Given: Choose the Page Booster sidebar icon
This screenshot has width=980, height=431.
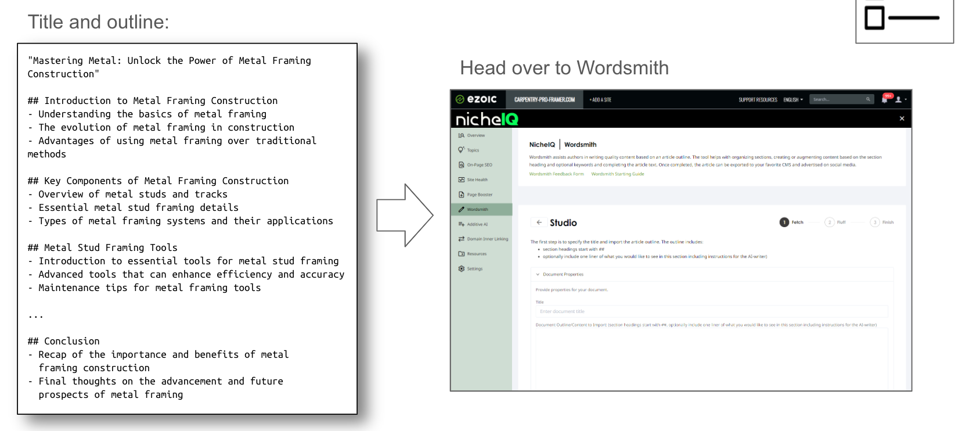Looking at the screenshot, I should (461, 195).
